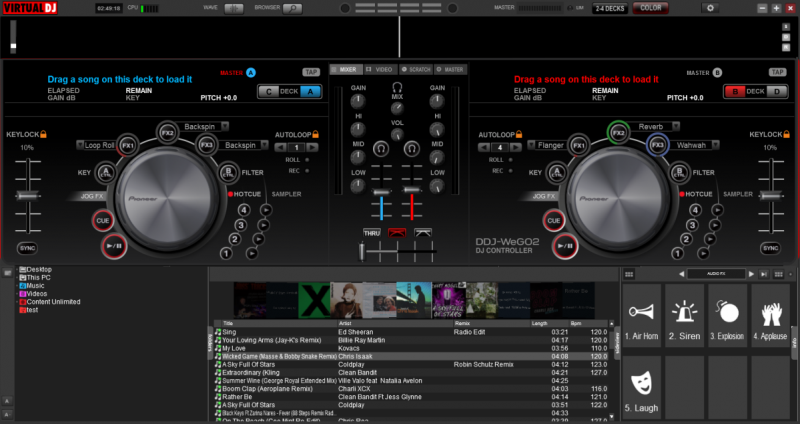Screen dimensions: 800x424
Task: Click the left deck pitch slider handle
Action: click(x=28, y=195)
